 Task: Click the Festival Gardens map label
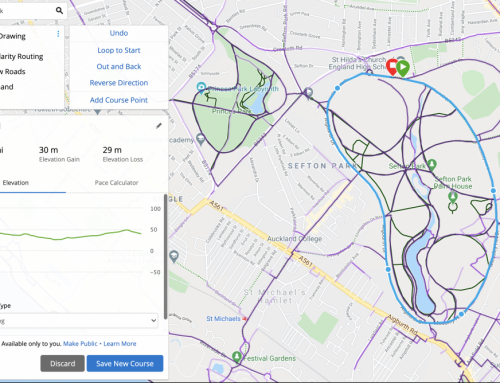click(x=269, y=358)
